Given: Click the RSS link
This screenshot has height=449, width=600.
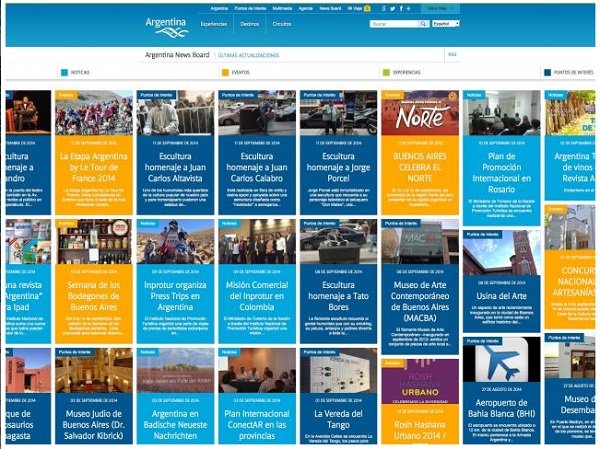Looking at the screenshot, I should pos(452,54).
